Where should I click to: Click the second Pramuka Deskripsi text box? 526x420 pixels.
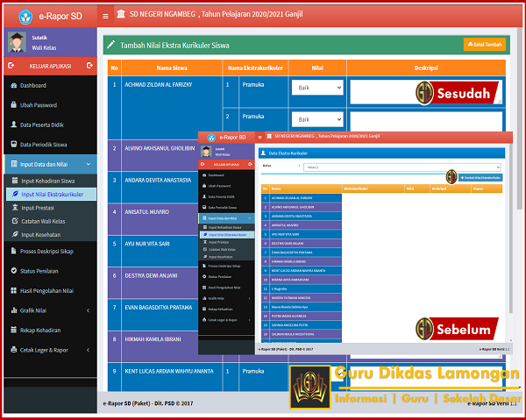426,121
